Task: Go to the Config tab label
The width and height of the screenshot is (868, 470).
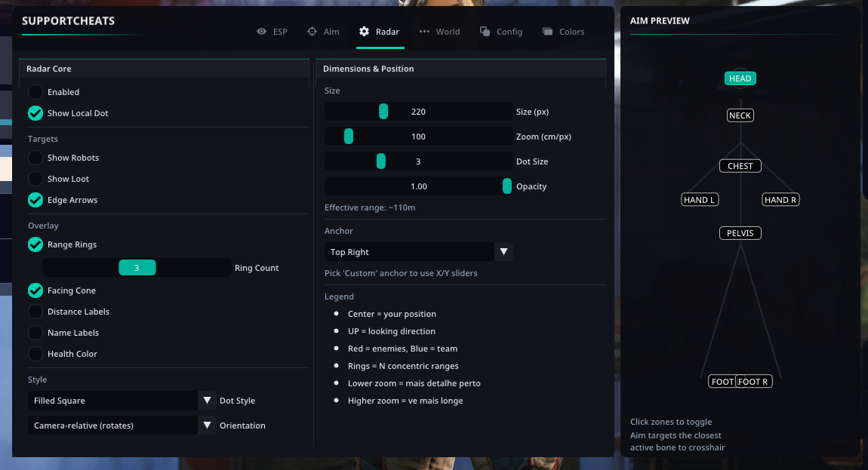Action: (509, 32)
